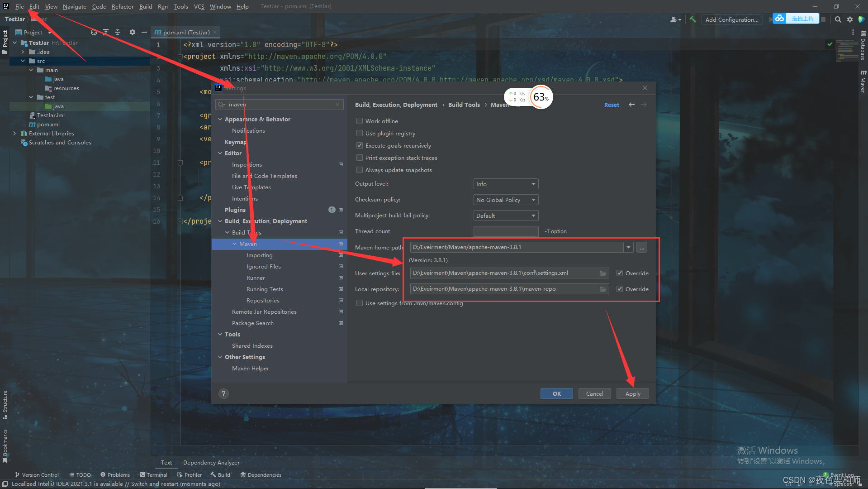This screenshot has height=489, width=868.
Task: Click the locate file target icon in Project panel
Action: tap(94, 32)
